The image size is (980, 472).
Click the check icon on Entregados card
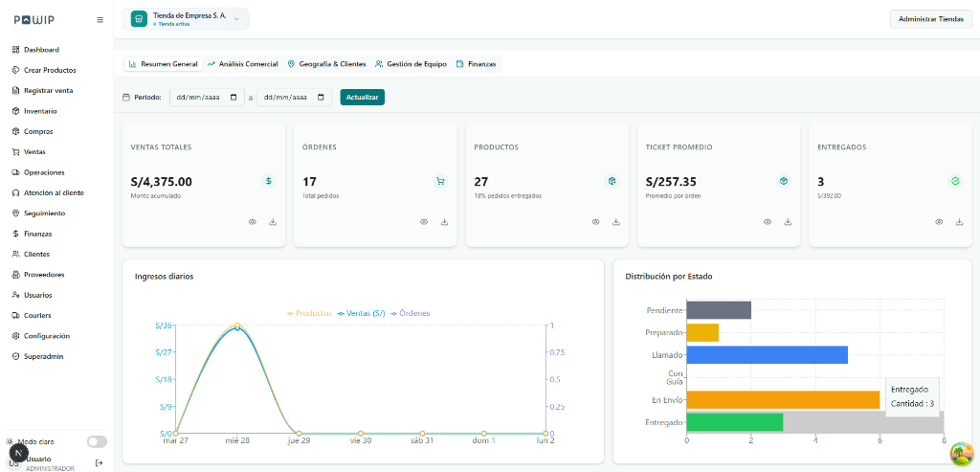(x=955, y=181)
